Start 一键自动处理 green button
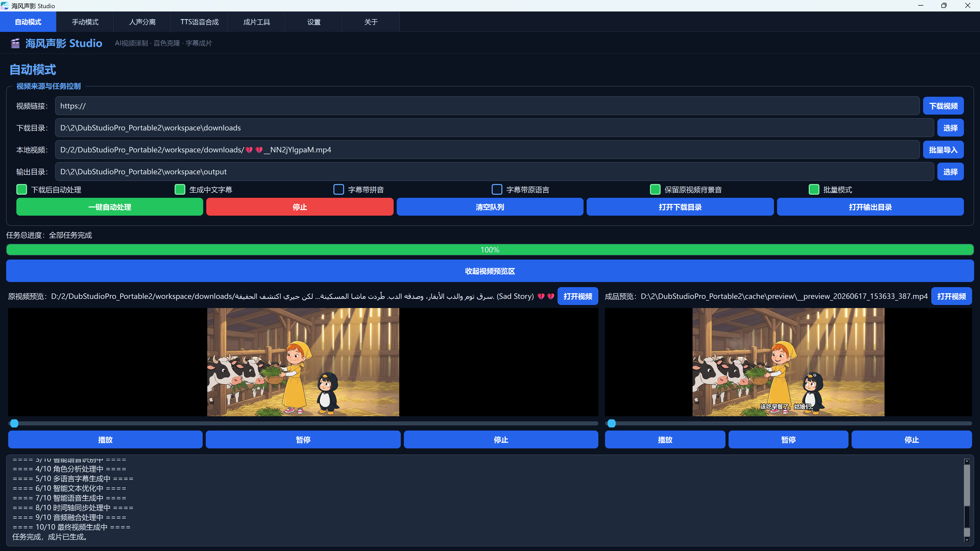The height and width of the screenshot is (551, 980). coord(110,207)
